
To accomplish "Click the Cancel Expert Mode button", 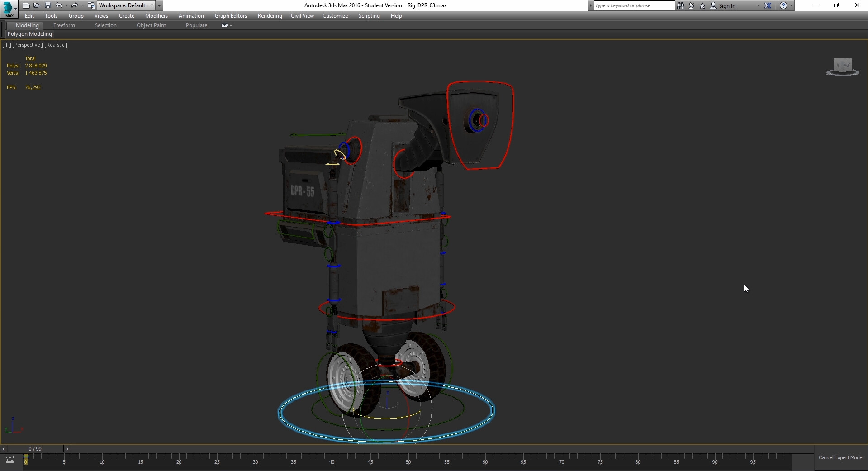I will 840,457.
